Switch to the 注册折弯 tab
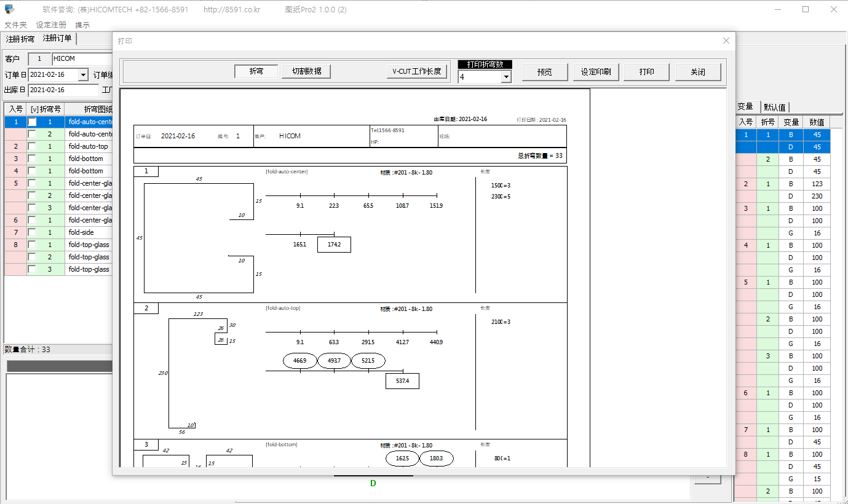Screen dimensions: 848x504 pyautogui.click(x=20, y=39)
